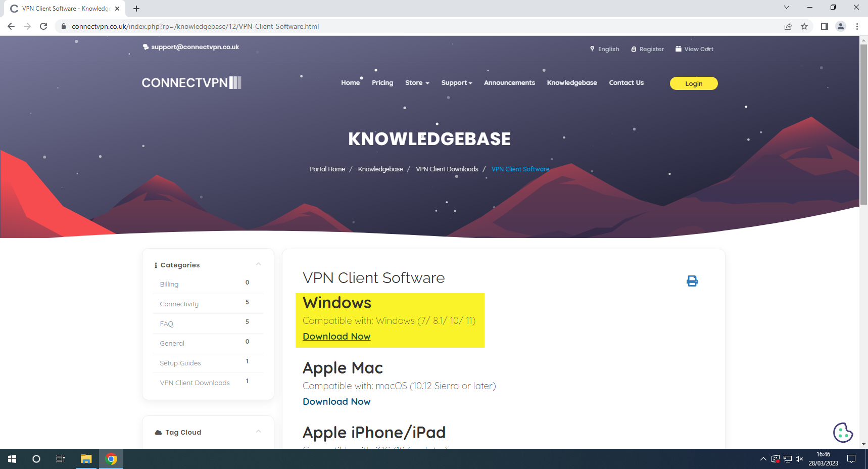Click the site lock icon
The width and height of the screenshot is (868, 469).
(x=64, y=26)
